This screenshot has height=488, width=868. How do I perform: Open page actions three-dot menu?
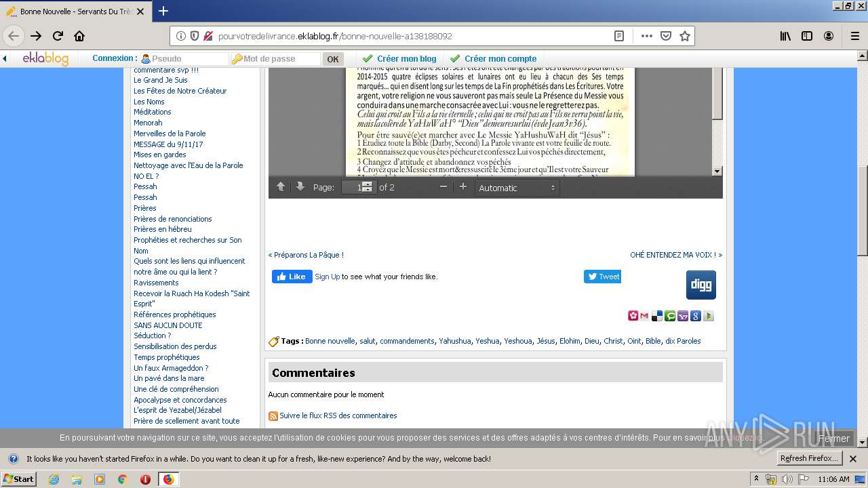(646, 36)
